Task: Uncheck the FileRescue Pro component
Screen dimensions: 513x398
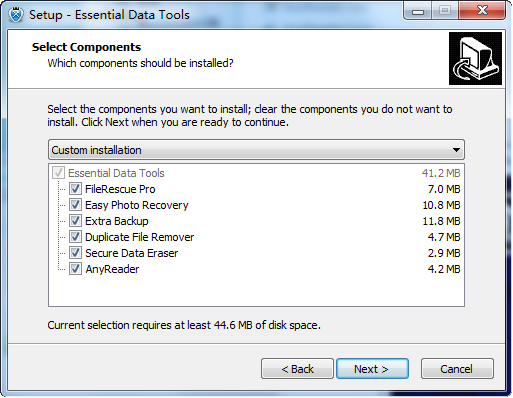Action: pyautogui.click(x=75, y=189)
